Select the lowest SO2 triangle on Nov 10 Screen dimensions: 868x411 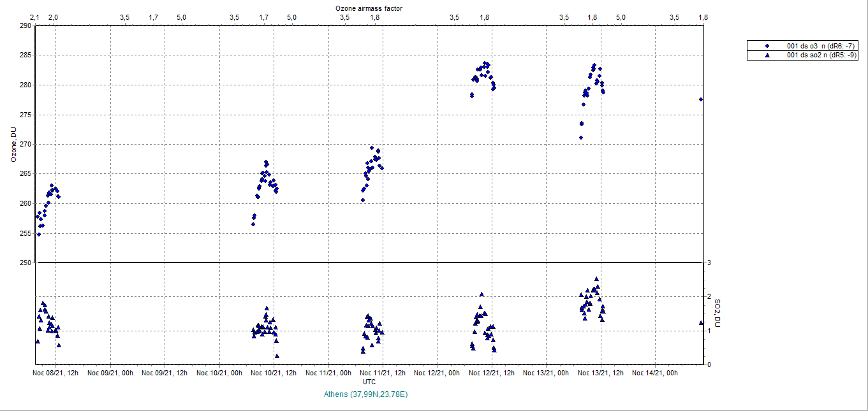277,356
